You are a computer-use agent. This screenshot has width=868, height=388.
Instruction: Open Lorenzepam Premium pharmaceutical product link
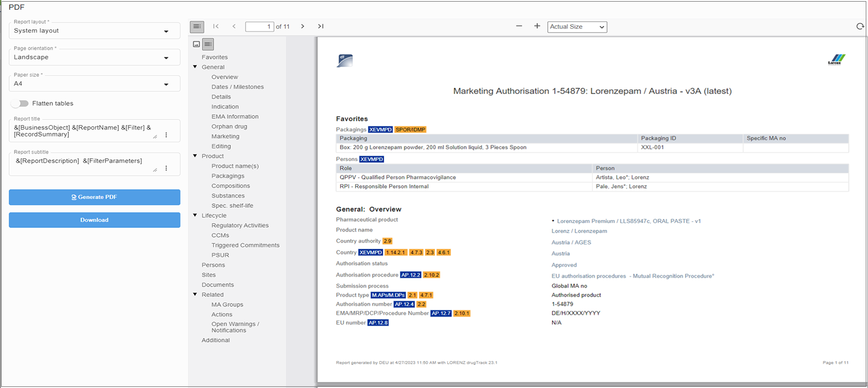(x=628, y=221)
